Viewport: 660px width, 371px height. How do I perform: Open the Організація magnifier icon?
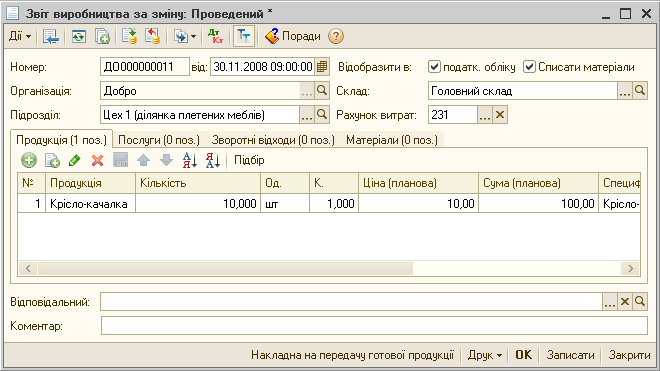click(x=322, y=91)
